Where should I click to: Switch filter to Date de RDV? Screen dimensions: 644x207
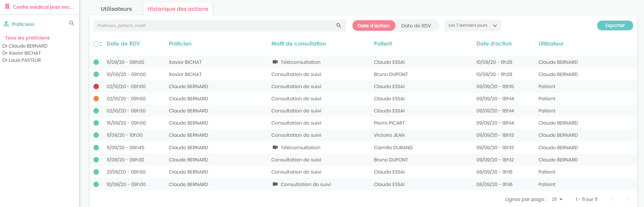pos(416,26)
